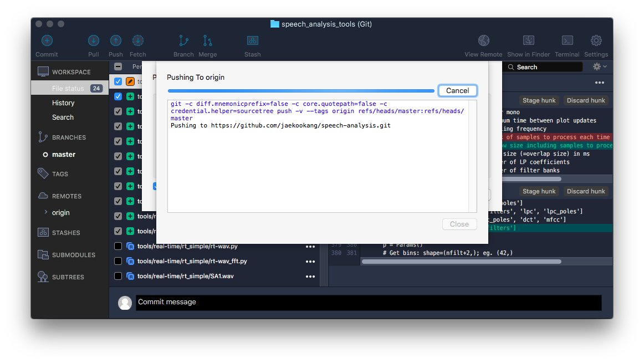The height and width of the screenshot is (363, 644).
Task: Open the more options menu for SA1.wav
Action: pos(310,277)
